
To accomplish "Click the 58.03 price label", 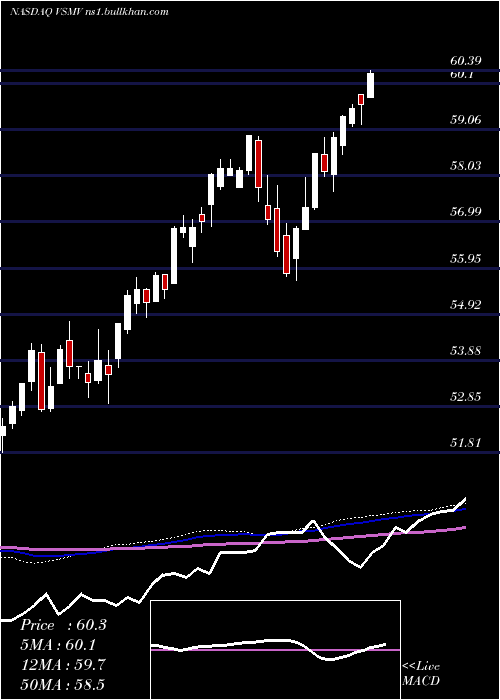I will coord(467,166).
